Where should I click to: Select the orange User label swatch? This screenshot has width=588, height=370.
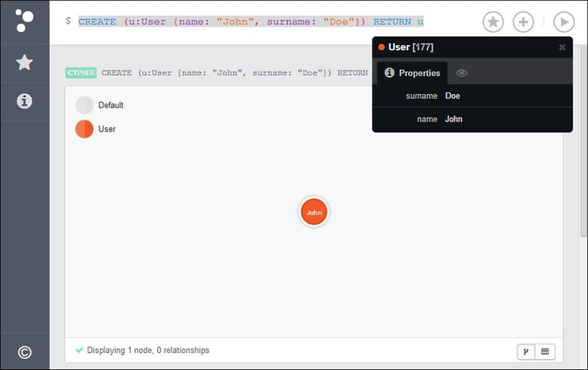coord(84,129)
